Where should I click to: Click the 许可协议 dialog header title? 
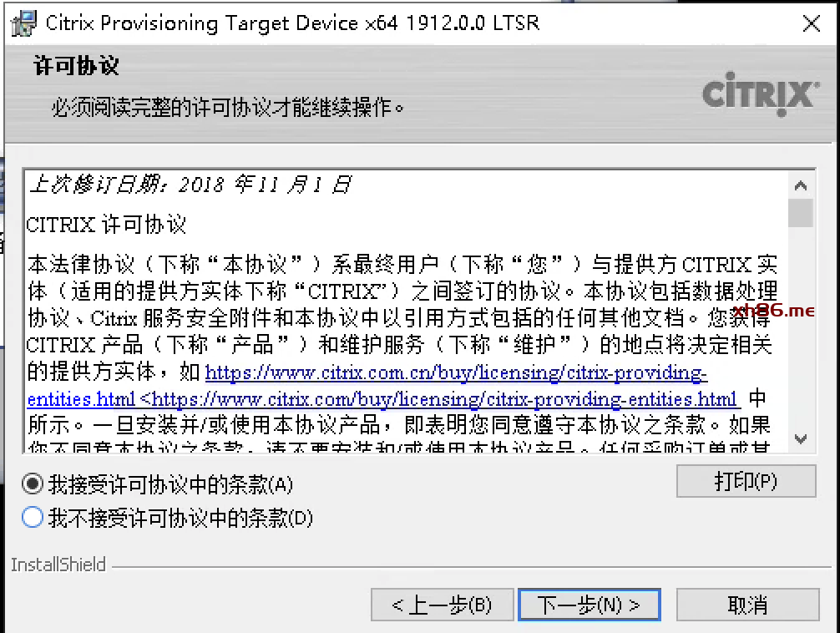pyautogui.click(x=76, y=65)
